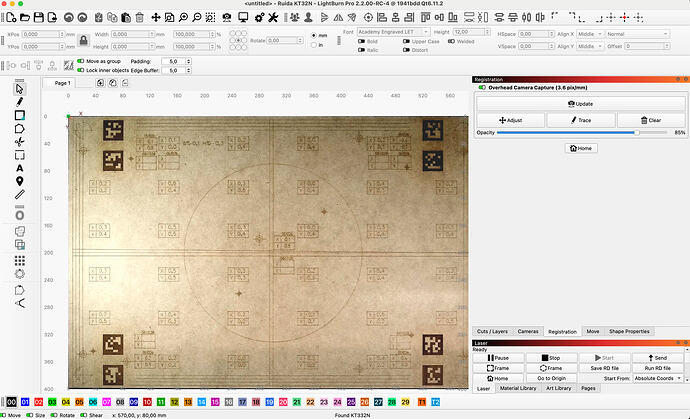Viewport: 690px width, 419px height.
Task: Select the blue 01 layer color swatch
Action: tap(25, 402)
